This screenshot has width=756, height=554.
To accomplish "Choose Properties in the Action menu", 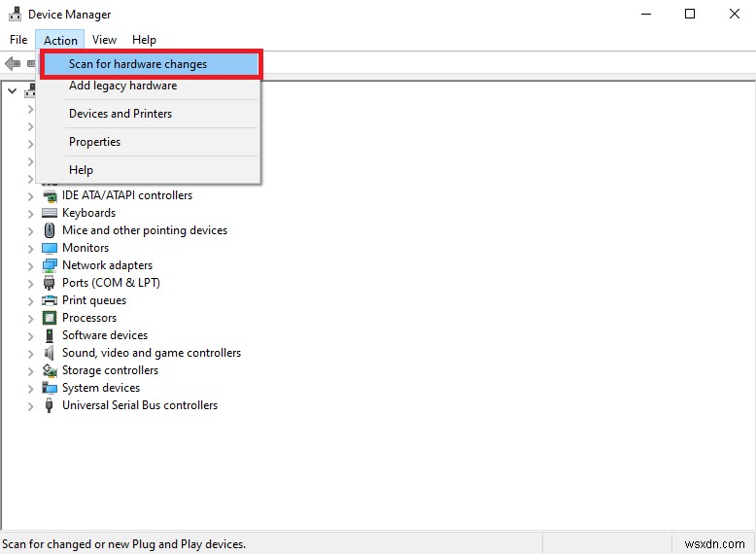I will (150, 142).
